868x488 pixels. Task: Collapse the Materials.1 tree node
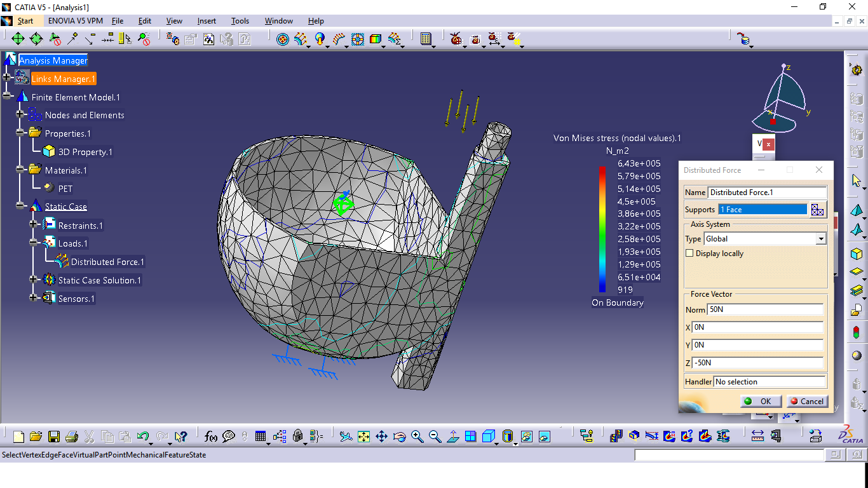[20, 170]
